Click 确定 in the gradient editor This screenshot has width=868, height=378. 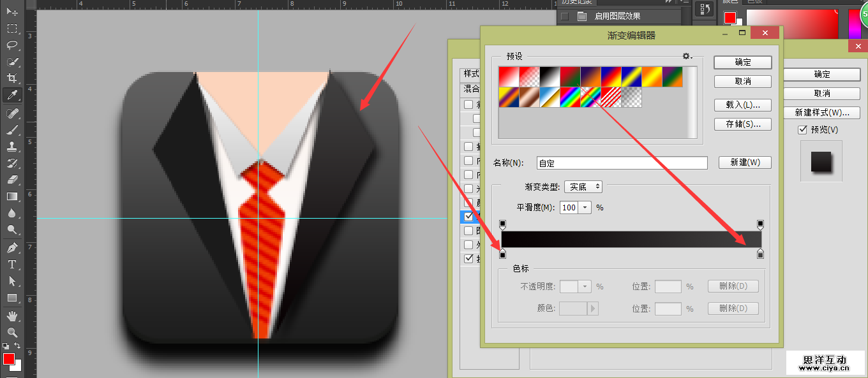[x=743, y=62]
